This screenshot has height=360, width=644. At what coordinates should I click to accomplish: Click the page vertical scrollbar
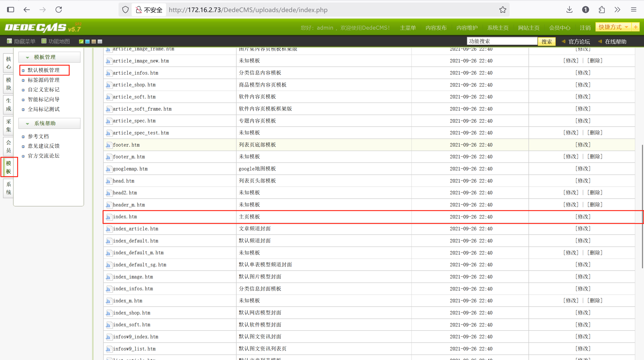tap(642, 206)
